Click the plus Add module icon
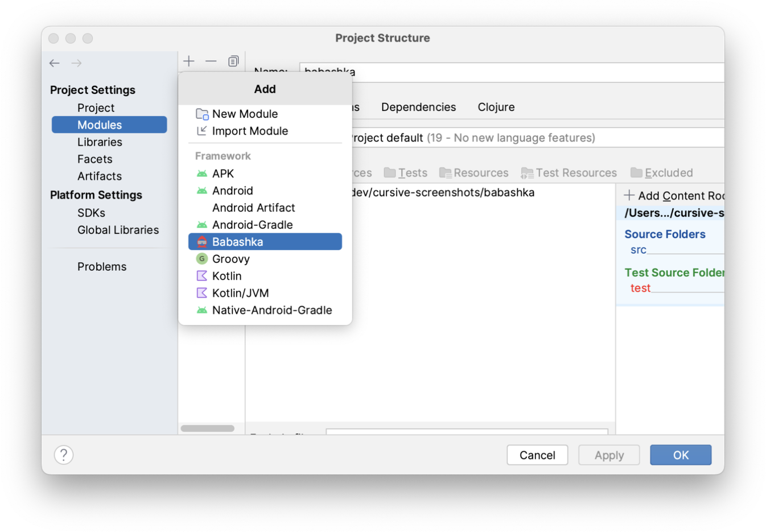This screenshot has height=532, width=766. 189,61
